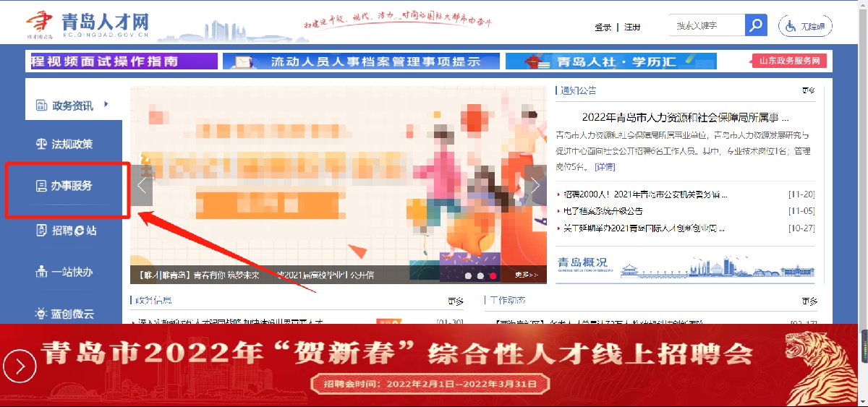Click inside the keyword search field
The image size is (868, 407).
click(x=707, y=25)
